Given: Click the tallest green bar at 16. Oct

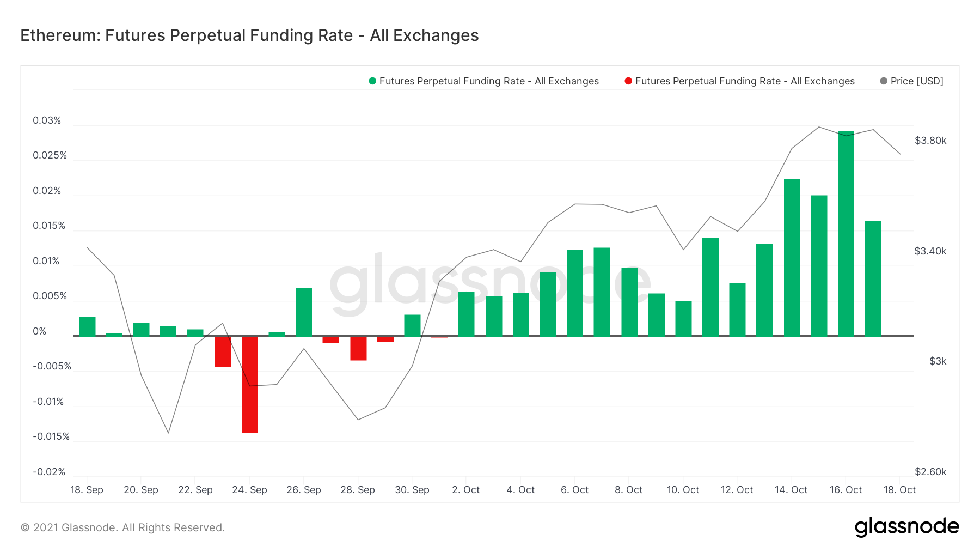Looking at the screenshot, I should [x=846, y=233].
